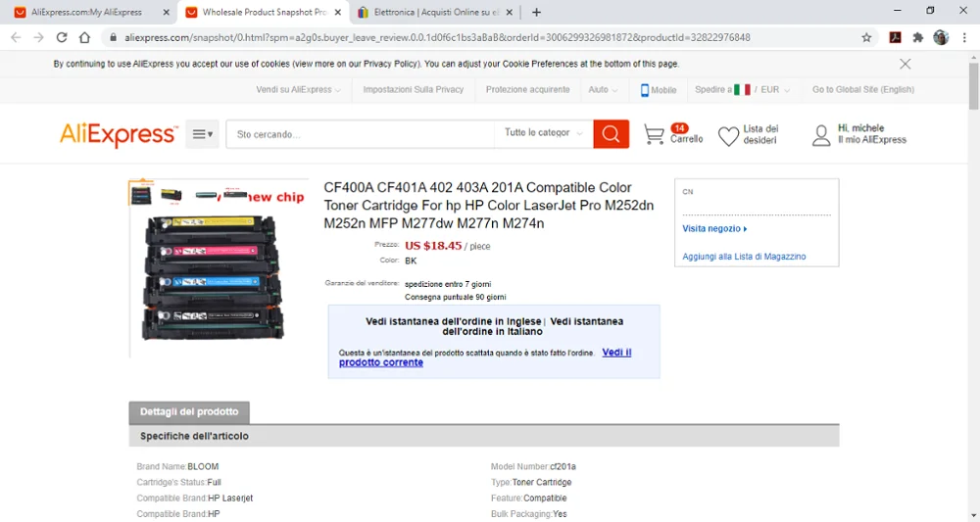The image size is (980, 522).
Task: Close the Wholesale Product Snapshot tab
Action: pyautogui.click(x=338, y=12)
